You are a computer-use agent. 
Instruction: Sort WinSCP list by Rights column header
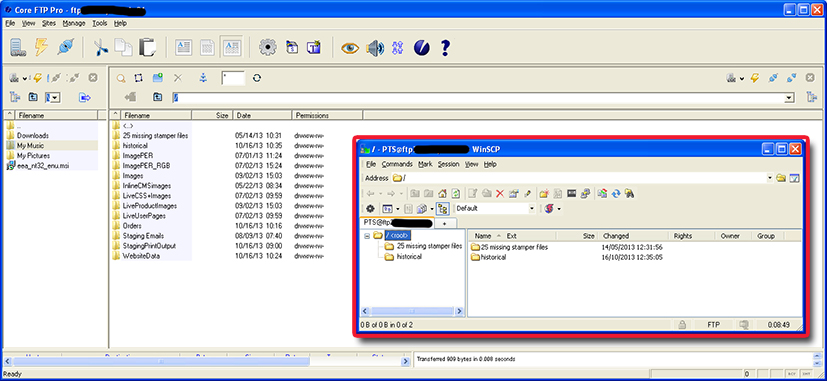[691, 236]
